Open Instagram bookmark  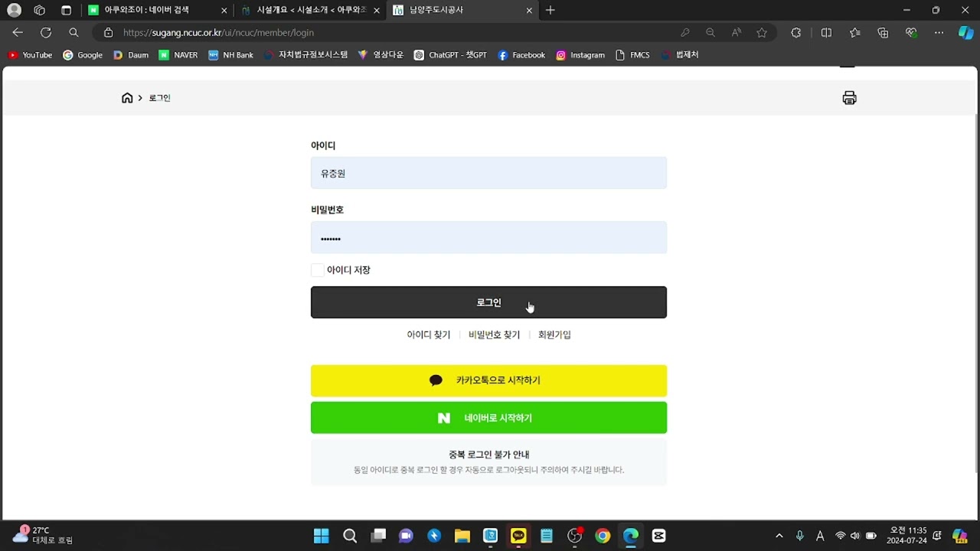(580, 55)
